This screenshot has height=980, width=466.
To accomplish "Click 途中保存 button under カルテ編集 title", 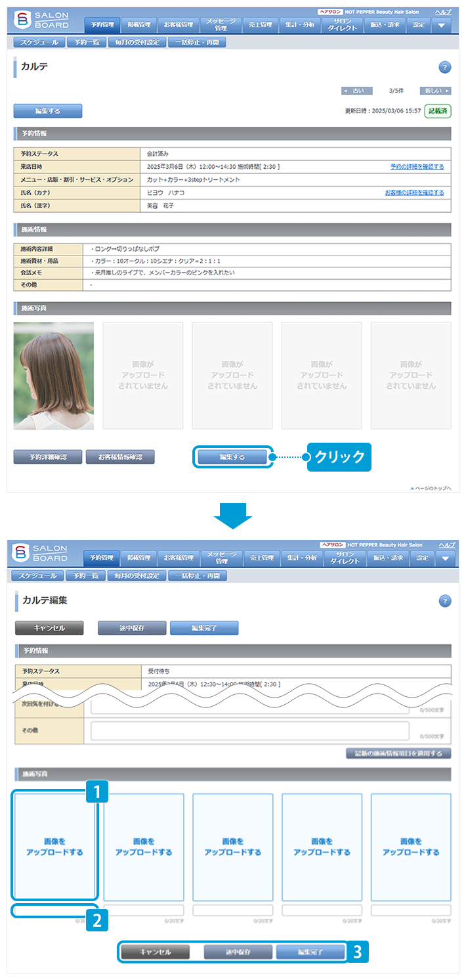I will [x=132, y=628].
